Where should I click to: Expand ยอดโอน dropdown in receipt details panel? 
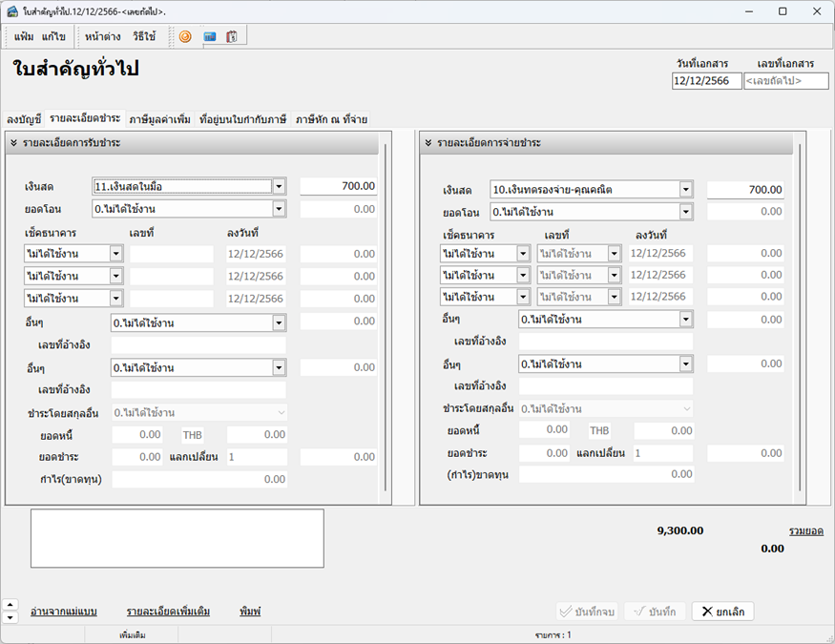[279, 209]
